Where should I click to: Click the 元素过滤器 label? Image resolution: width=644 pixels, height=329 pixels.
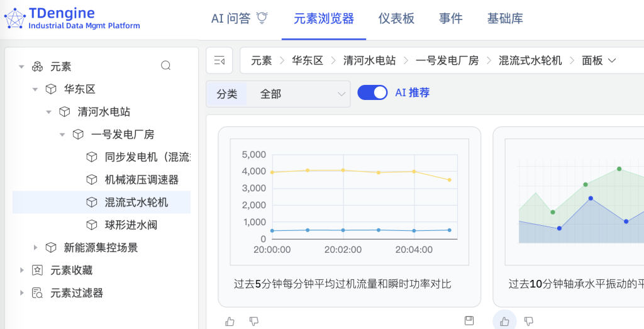77,293
